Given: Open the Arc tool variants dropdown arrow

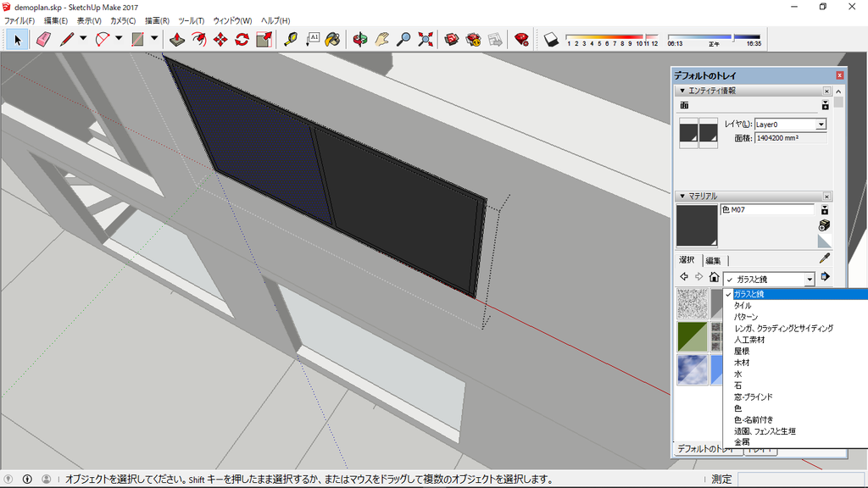Looking at the screenshot, I should tap(119, 39).
